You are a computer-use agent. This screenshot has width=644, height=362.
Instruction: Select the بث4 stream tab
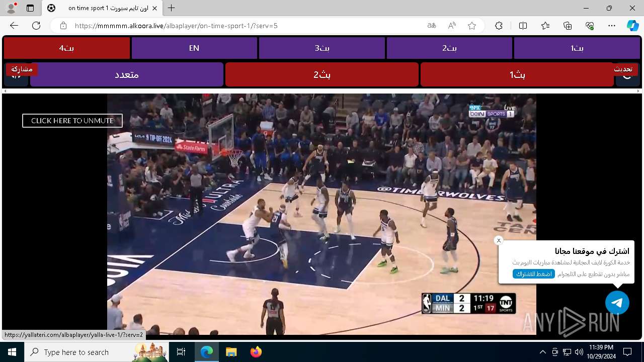click(x=67, y=48)
